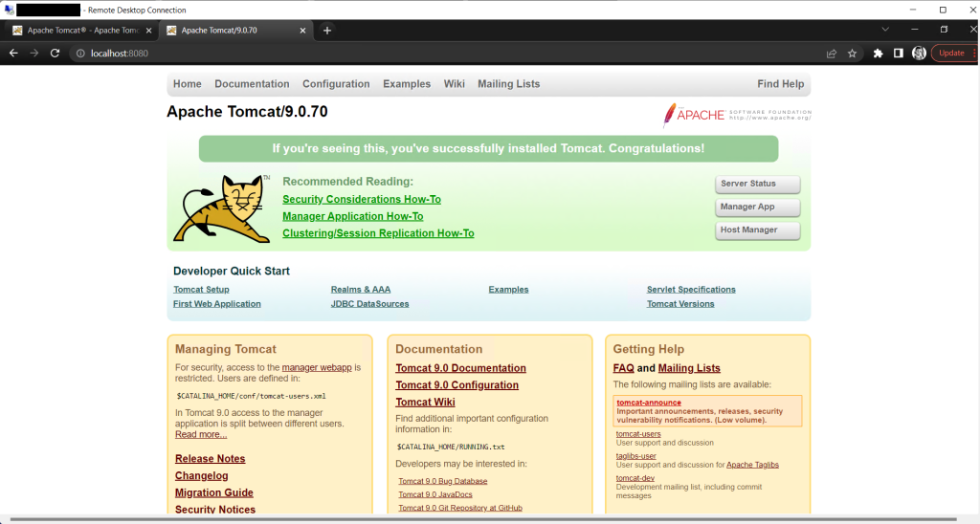The width and height of the screenshot is (980, 524).
Task: Open the share page icon
Action: click(x=832, y=54)
